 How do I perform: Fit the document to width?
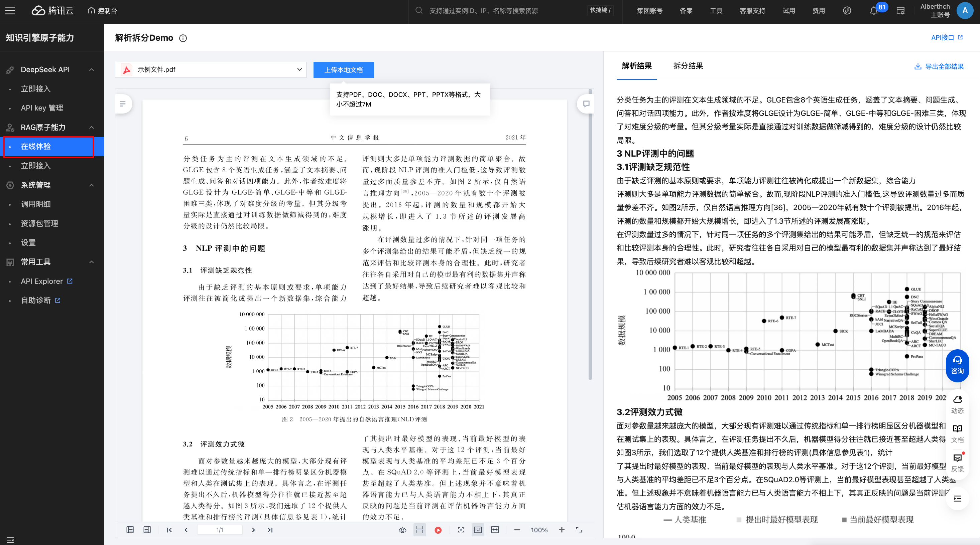(495, 530)
